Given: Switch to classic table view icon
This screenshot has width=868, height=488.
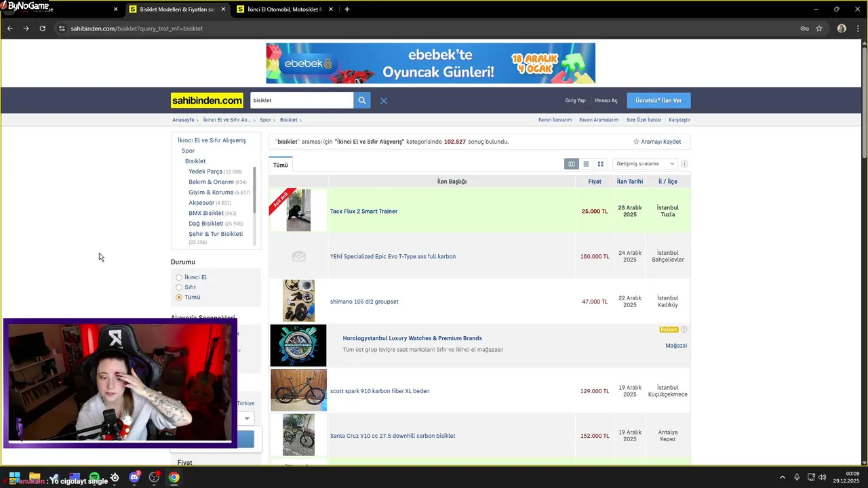Looking at the screenshot, I should click(x=572, y=164).
